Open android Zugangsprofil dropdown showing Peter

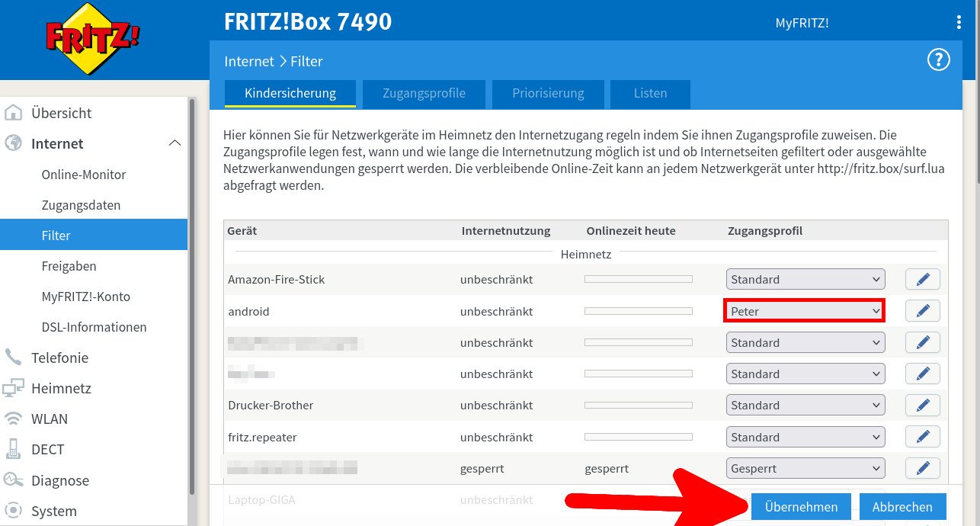pos(805,311)
